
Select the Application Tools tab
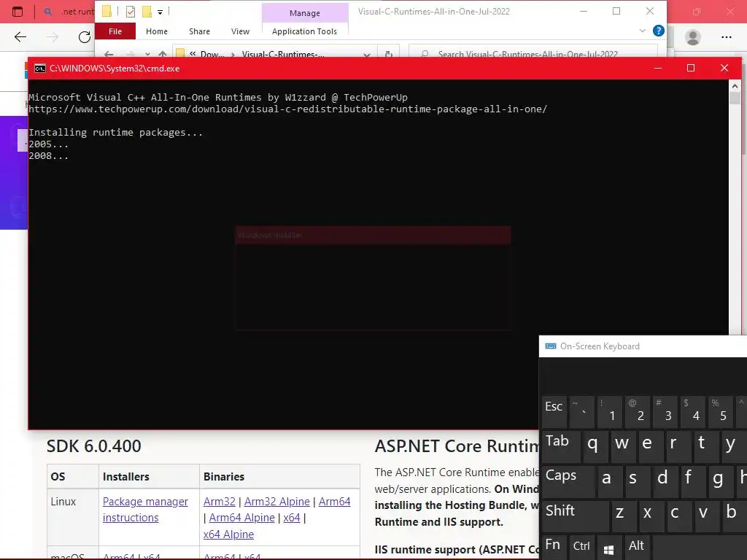pos(304,31)
